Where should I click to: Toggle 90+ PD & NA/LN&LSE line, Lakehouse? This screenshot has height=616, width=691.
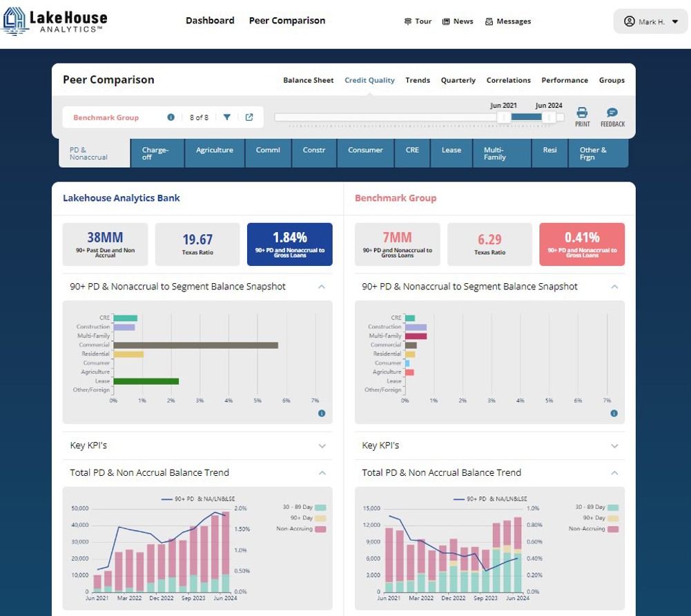click(198, 499)
